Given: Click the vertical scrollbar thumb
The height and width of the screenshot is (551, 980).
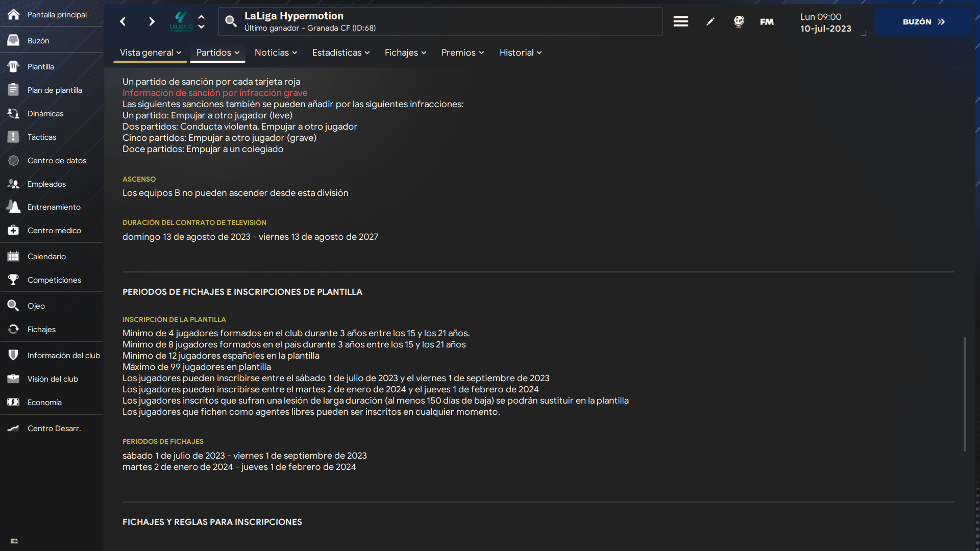Looking at the screenshot, I should (x=965, y=394).
